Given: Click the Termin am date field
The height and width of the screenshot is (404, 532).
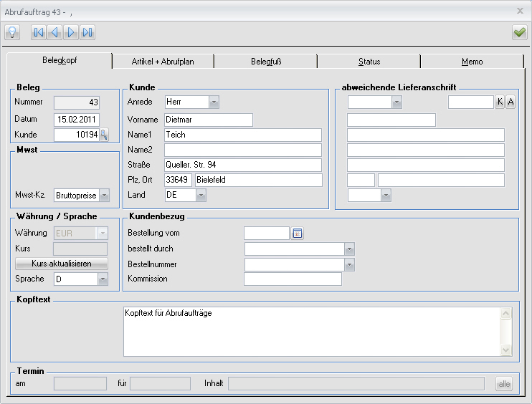Looking at the screenshot, I should click(x=80, y=384).
